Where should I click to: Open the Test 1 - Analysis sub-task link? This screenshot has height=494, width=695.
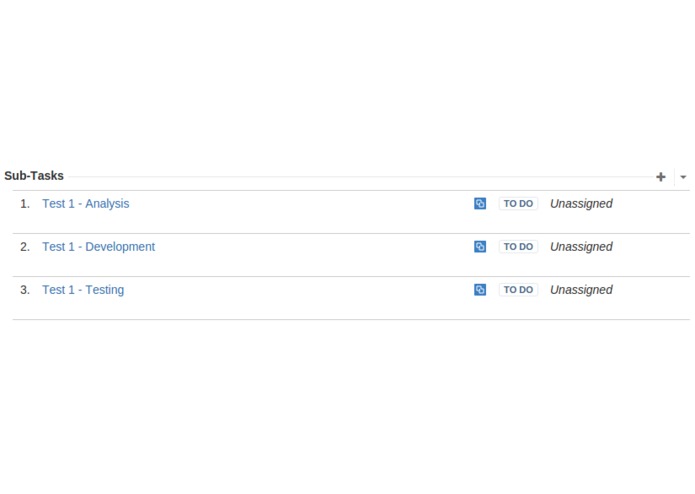pos(86,203)
